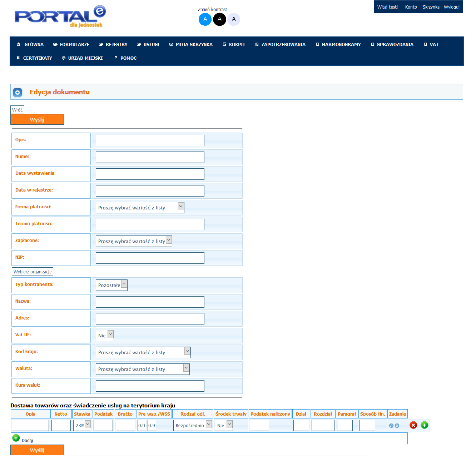The height and width of the screenshot is (456, 476).
Task: Click the top Wyślij button
Action: (37, 119)
